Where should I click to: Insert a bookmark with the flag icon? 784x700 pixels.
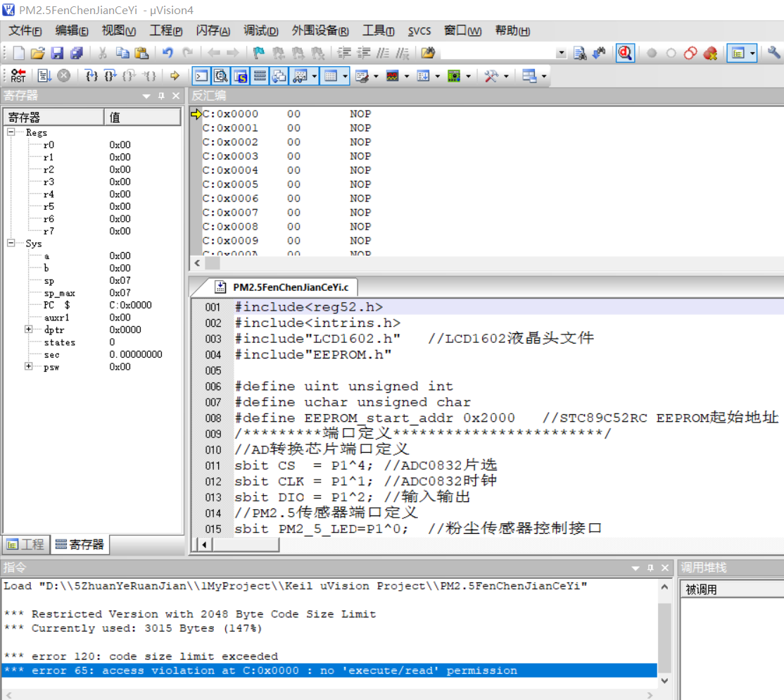click(x=259, y=53)
